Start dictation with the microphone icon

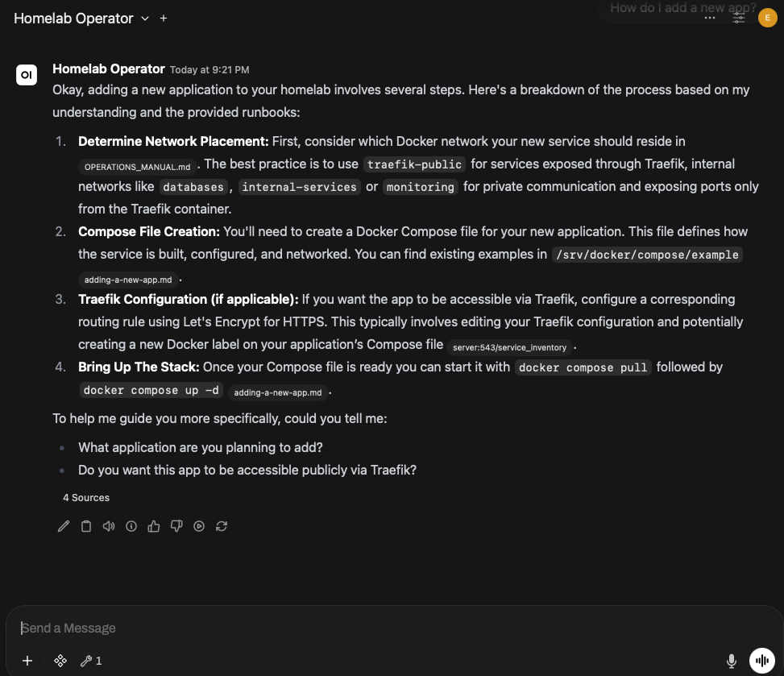click(x=731, y=661)
